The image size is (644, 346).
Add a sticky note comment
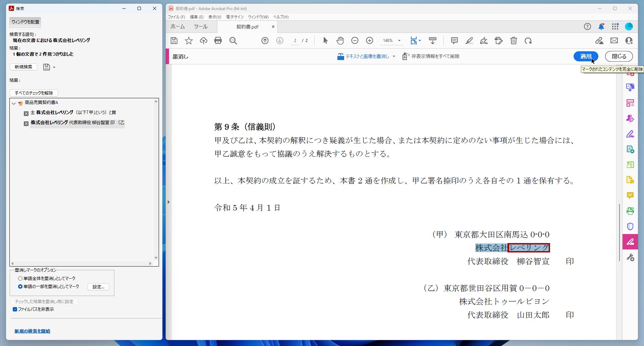click(x=454, y=41)
